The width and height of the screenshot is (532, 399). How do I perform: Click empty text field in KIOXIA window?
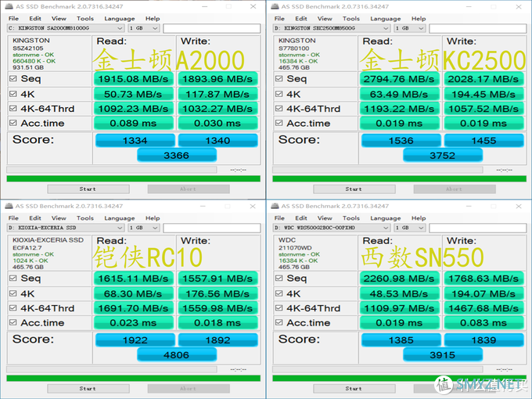pos(212,228)
